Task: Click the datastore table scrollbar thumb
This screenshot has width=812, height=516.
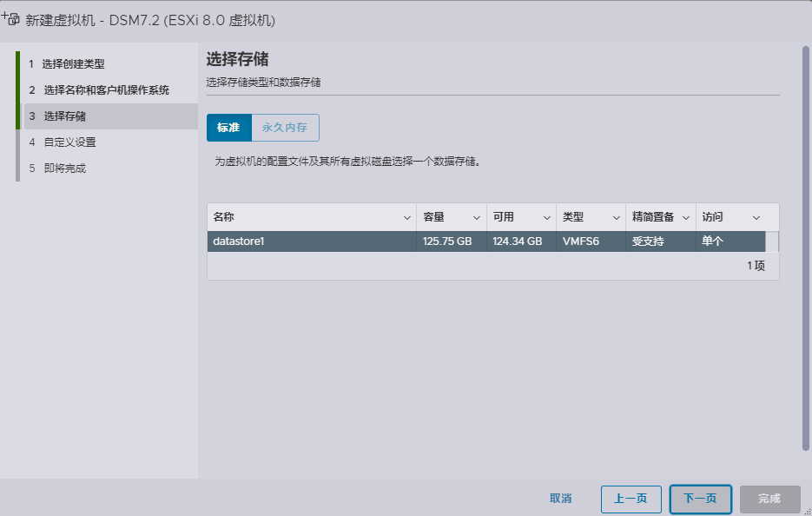Action: coord(771,241)
